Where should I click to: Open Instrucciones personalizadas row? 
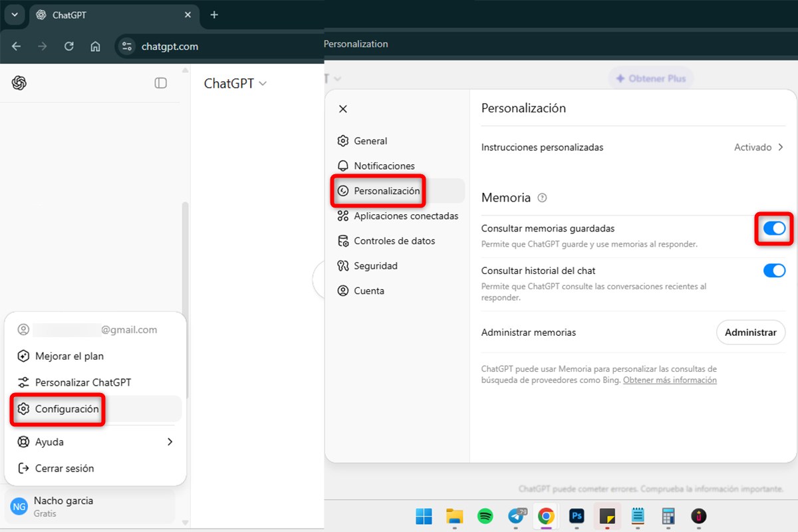tap(633, 147)
